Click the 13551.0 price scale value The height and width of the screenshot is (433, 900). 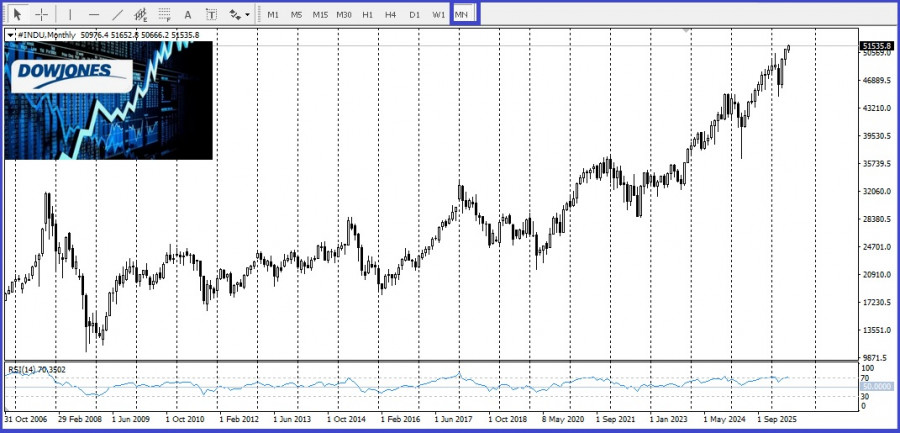click(x=878, y=330)
